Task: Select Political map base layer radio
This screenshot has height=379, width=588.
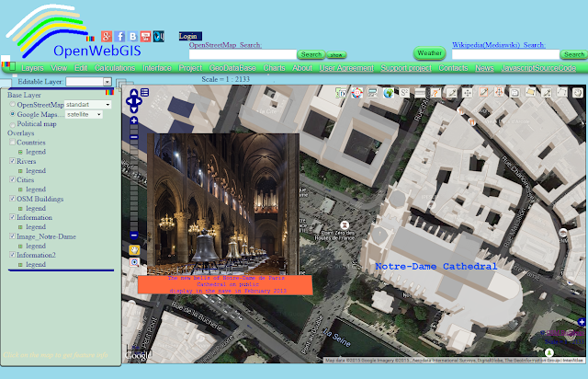Action: click(x=12, y=124)
